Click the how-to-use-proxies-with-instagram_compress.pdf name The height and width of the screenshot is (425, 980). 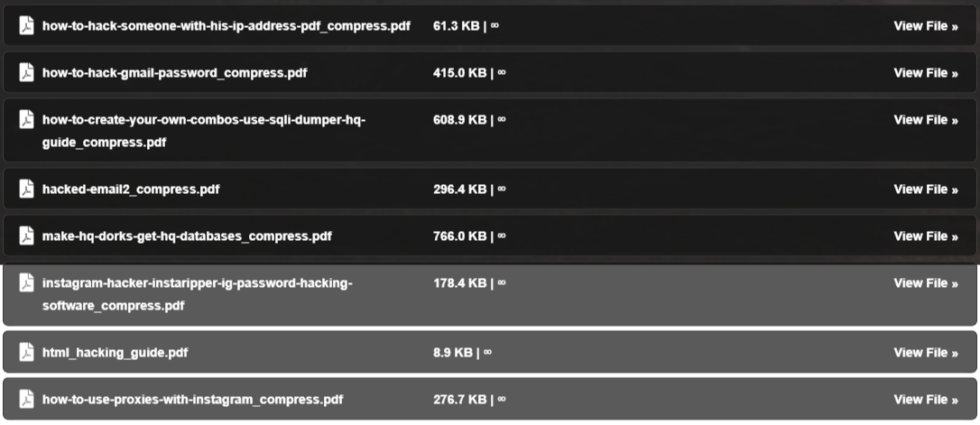pyautogui.click(x=192, y=400)
